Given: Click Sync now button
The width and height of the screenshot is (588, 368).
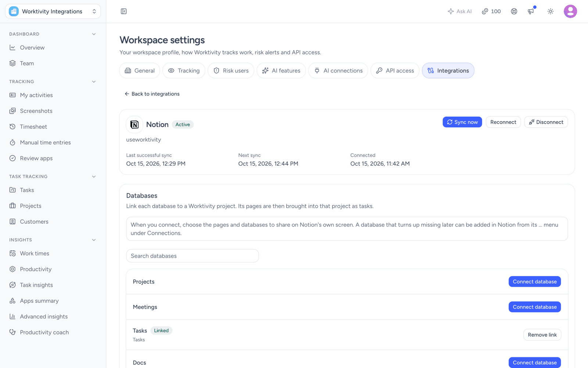Looking at the screenshot, I should [462, 122].
